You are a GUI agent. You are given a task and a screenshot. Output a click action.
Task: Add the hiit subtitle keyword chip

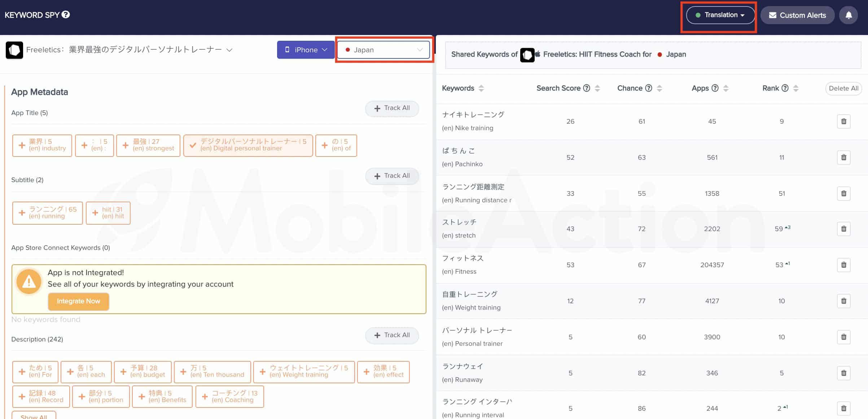(108, 213)
